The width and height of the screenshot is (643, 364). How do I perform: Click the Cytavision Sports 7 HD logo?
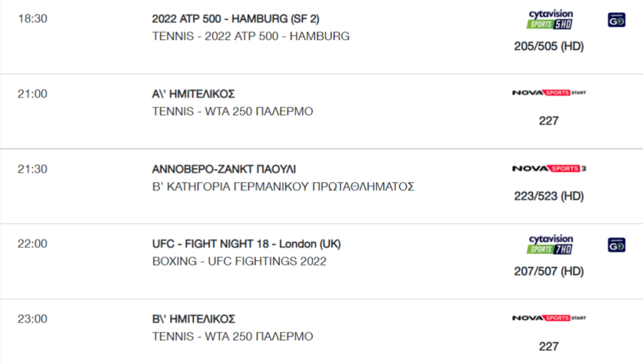point(549,244)
